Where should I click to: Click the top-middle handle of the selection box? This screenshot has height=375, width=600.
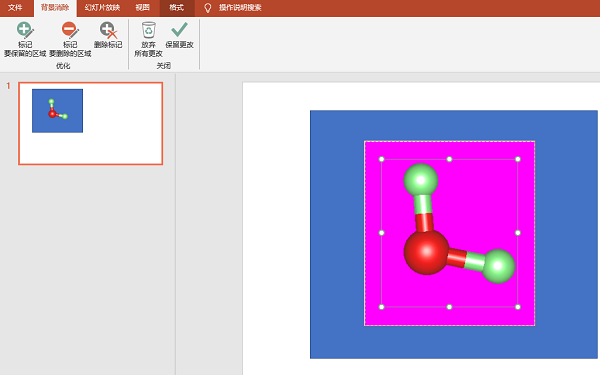point(450,159)
